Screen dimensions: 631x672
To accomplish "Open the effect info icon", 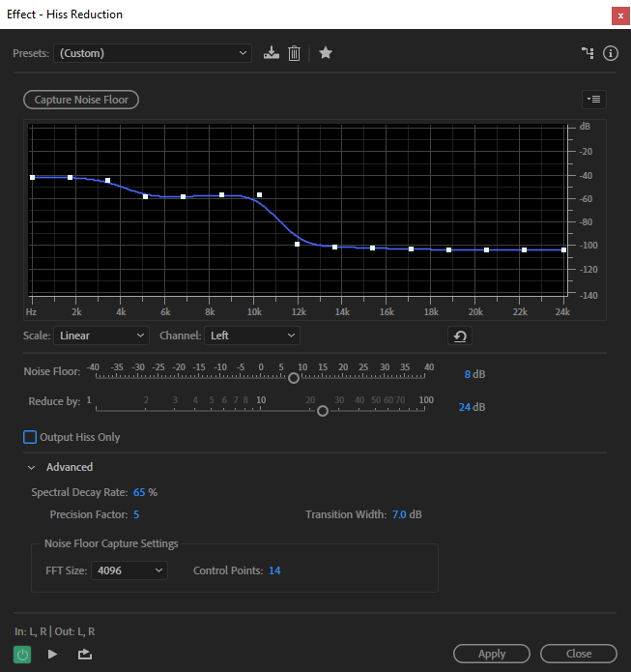I will [611, 53].
